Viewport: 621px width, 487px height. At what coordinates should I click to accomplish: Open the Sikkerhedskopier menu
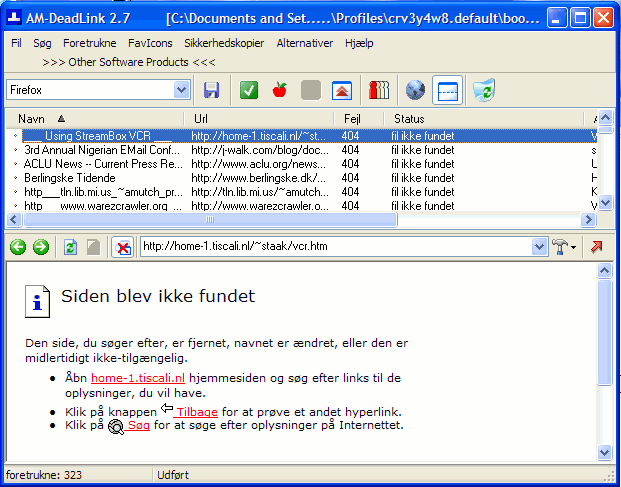pyautogui.click(x=224, y=43)
